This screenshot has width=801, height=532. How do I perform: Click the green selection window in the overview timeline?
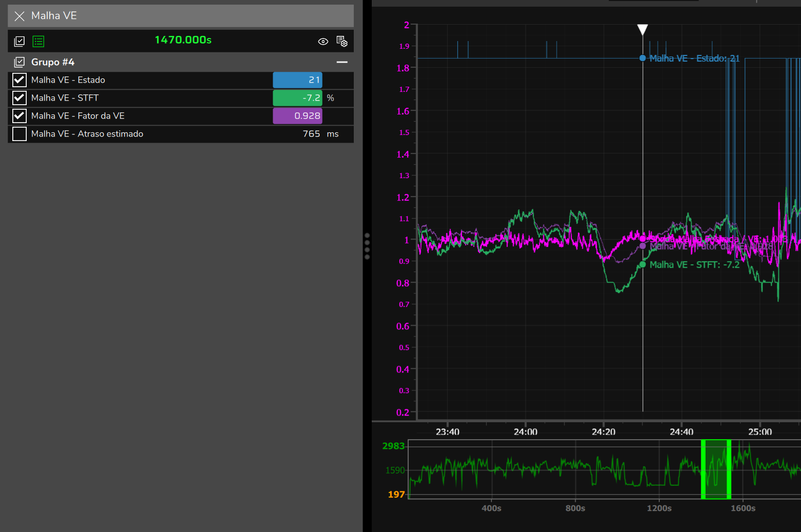click(x=716, y=469)
